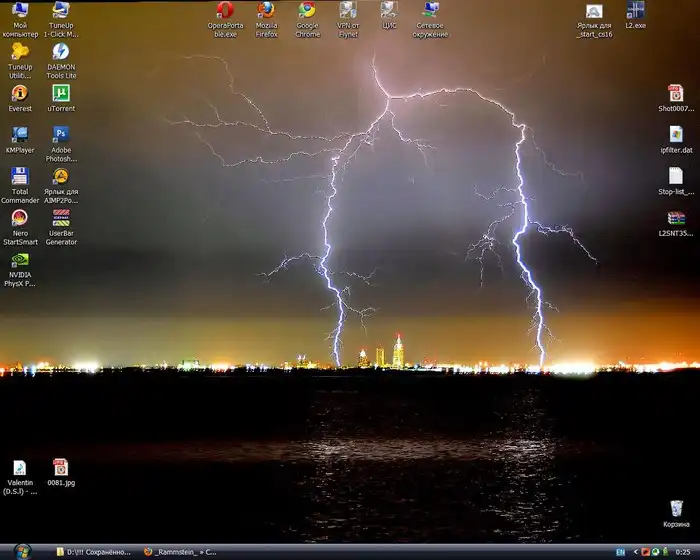Open DAEMON Tools Lite icon

point(61,52)
